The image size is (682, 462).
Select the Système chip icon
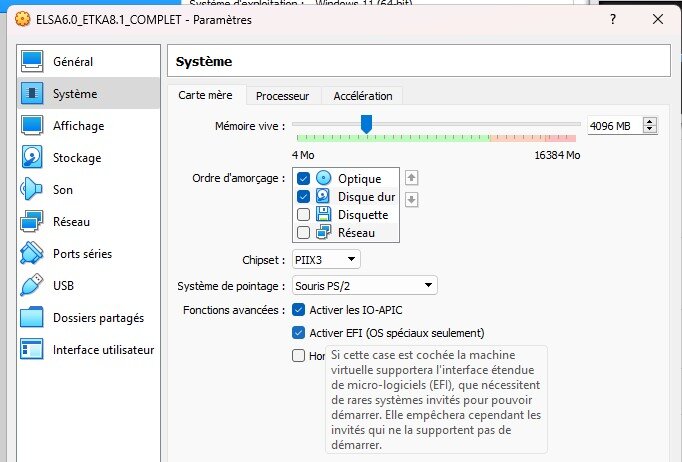point(32,93)
